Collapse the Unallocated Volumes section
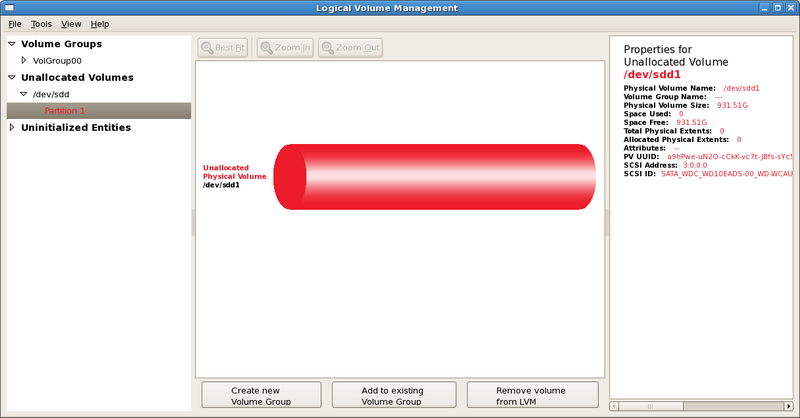 tap(11, 77)
